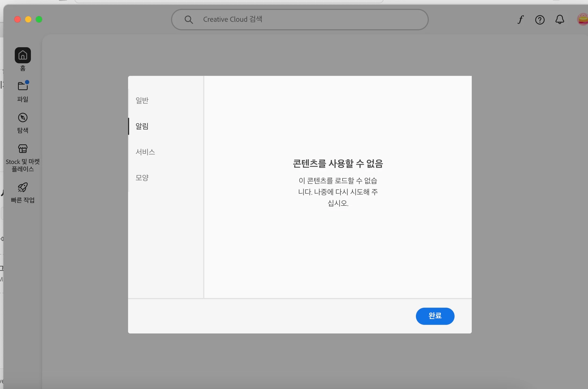Click the notifications bell icon
588x389 pixels.
(x=560, y=20)
